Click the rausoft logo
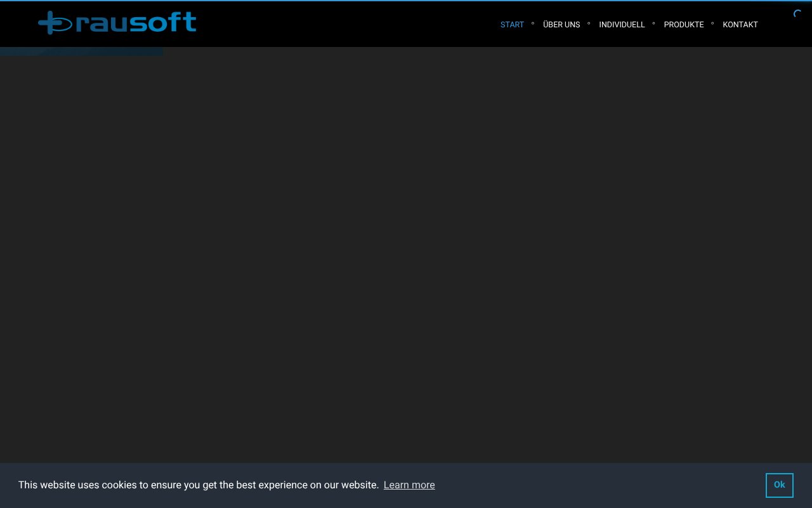This screenshot has height=508, width=812. click(x=117, y=23)
